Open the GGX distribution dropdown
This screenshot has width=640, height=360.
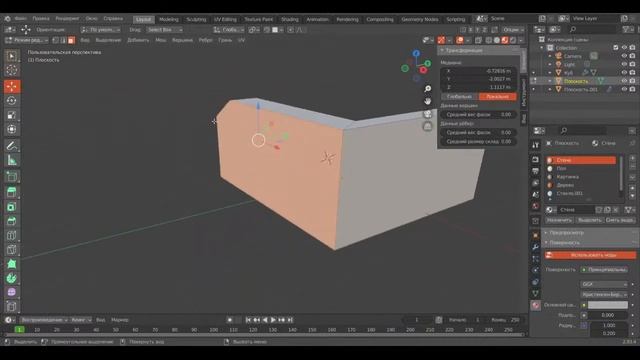tap(604, 284)
